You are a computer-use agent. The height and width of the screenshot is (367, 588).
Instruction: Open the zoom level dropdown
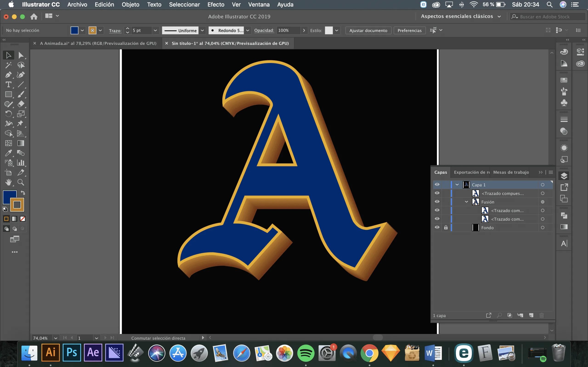click(56, 338)
